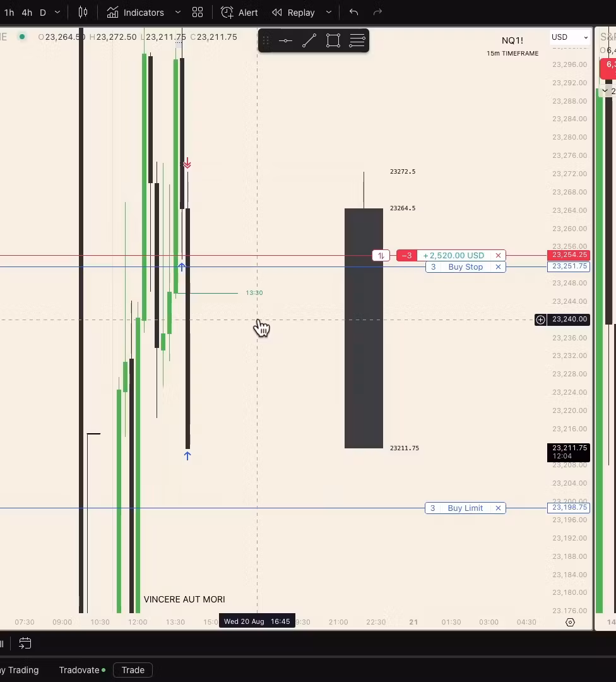
Task: Select the rectangle drawing tool
Action: tap(333, 41)
